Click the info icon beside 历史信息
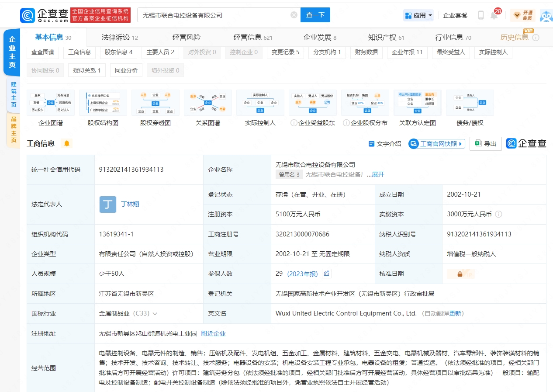 pos(536,38)
